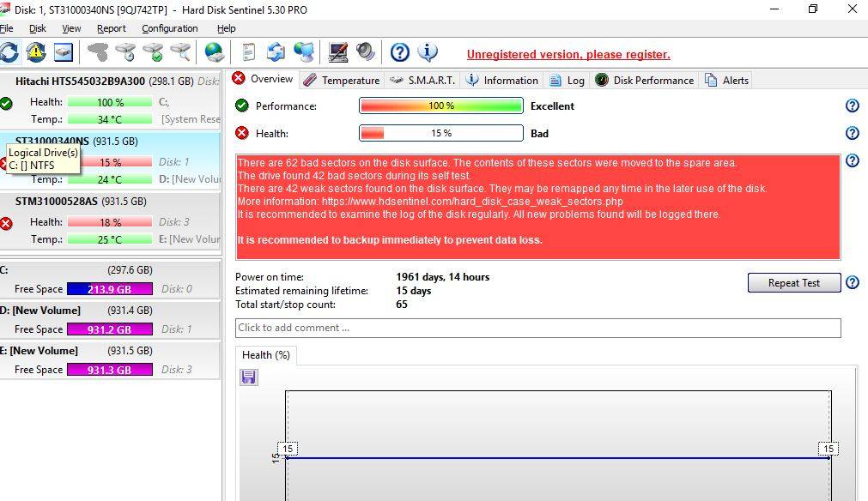The image size is (868, 501).
Task: Open the text report document icon
Action: [x=249, y=52]
